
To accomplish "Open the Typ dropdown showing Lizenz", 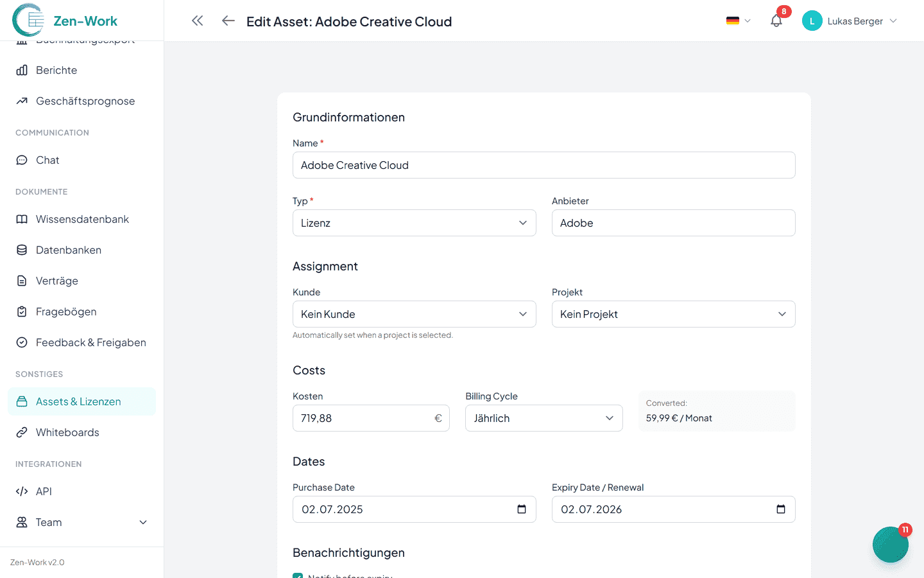I will pos(415,223).
